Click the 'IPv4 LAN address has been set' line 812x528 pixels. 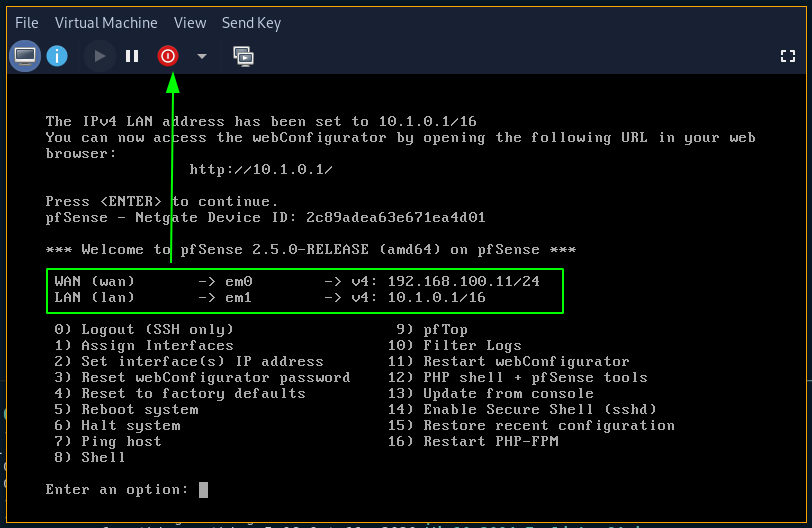point(261,122)
